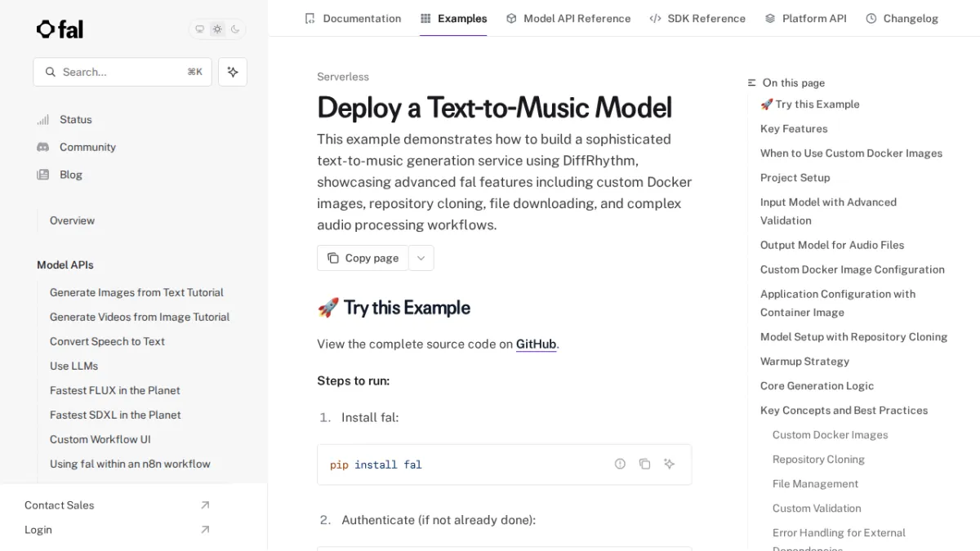Screen dimensions: 980x551
Task: Open Custom Workflow UI page
Action: click(100, 439)
